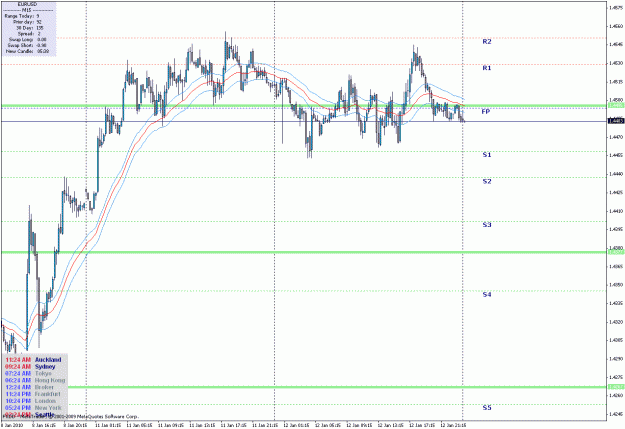
Task: Click the 12 Jan 17:15 time axis label
Action: [422, 425]
